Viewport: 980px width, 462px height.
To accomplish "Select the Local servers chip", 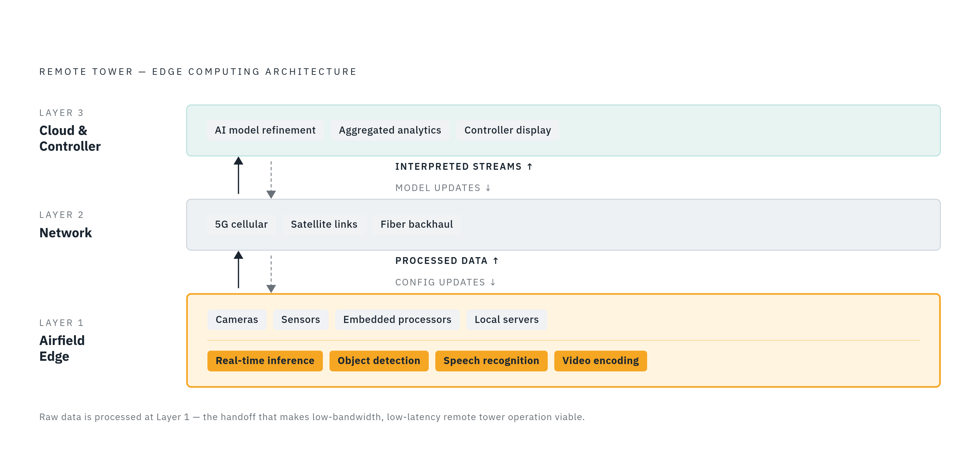I will 506,319.
